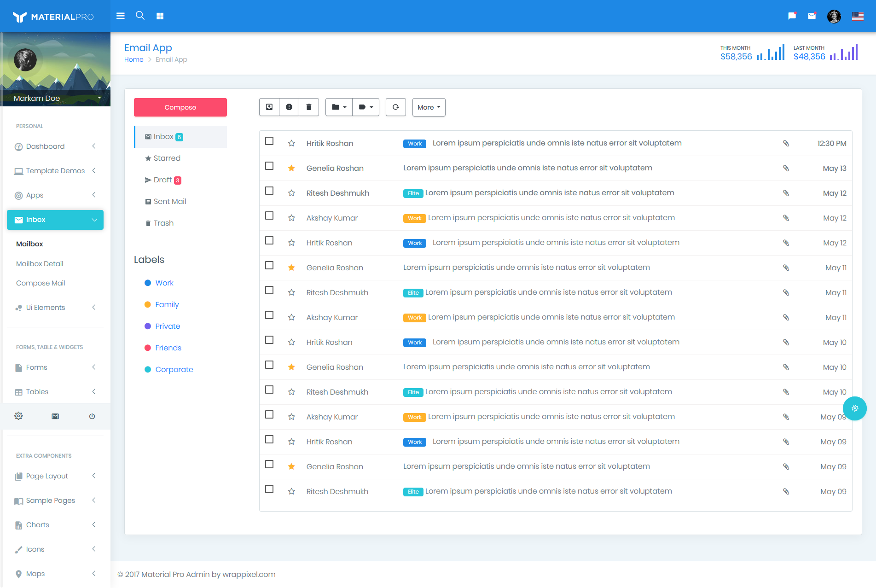
Task: Open the apps grid icon in header
Action: click(x=160, y=16)
